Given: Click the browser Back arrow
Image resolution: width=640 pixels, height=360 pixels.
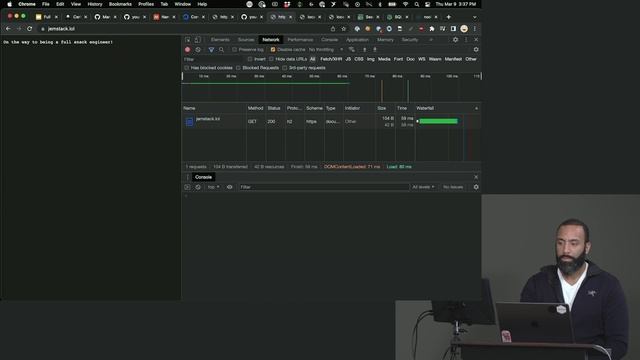Looking at the screenshot, I should tap(8, 29).
